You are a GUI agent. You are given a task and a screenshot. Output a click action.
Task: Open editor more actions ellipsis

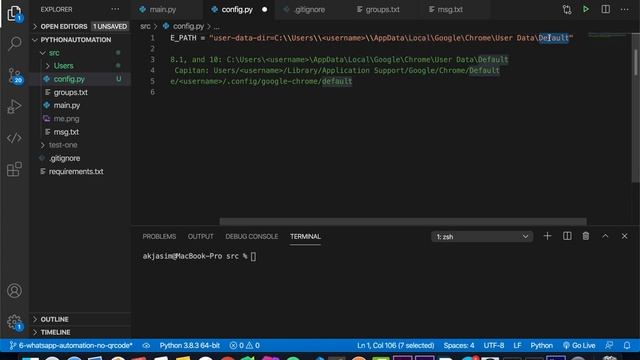click(x=624, y=9)
